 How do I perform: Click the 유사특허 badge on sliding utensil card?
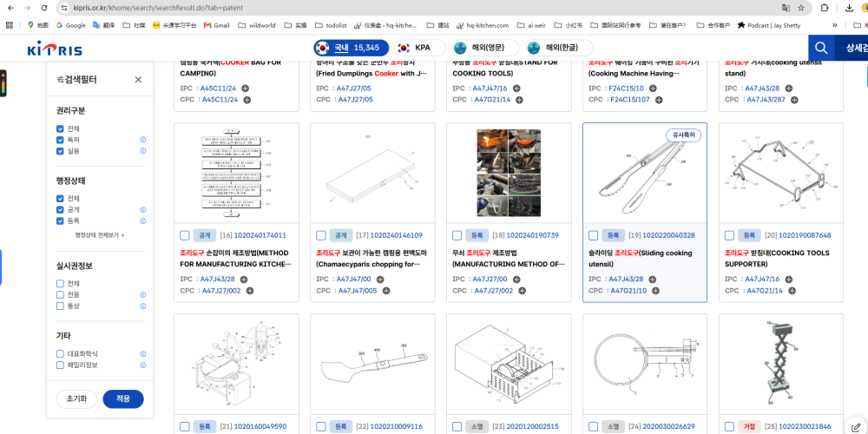coord(684,135)
